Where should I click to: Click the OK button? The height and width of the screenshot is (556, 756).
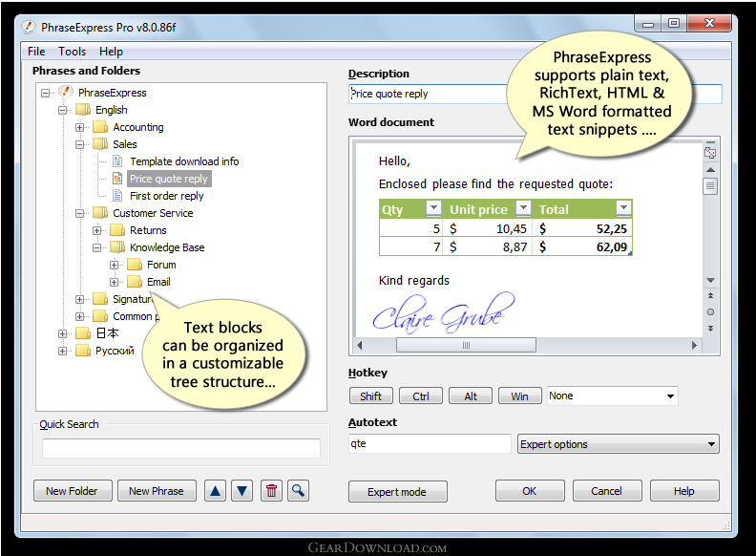pos(530,491)
